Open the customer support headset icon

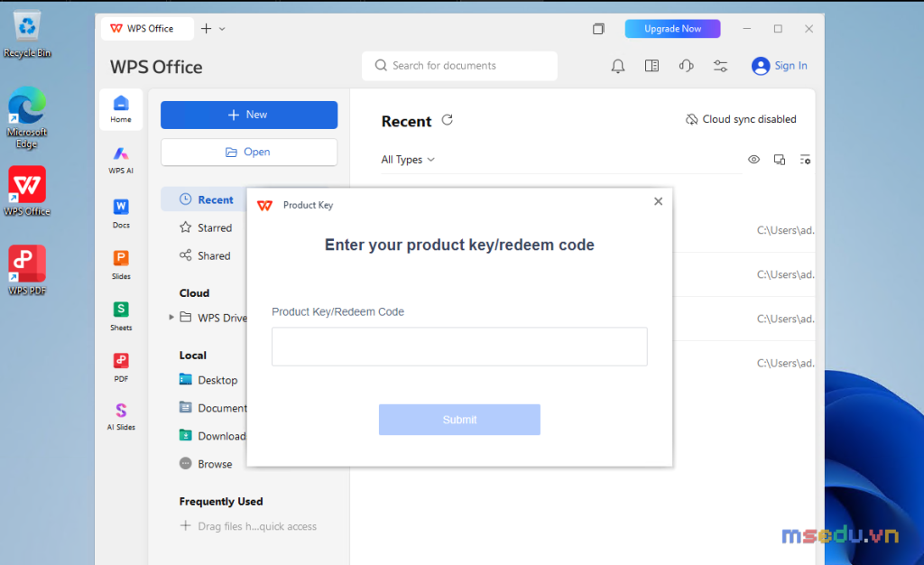(x=686, y=65)
